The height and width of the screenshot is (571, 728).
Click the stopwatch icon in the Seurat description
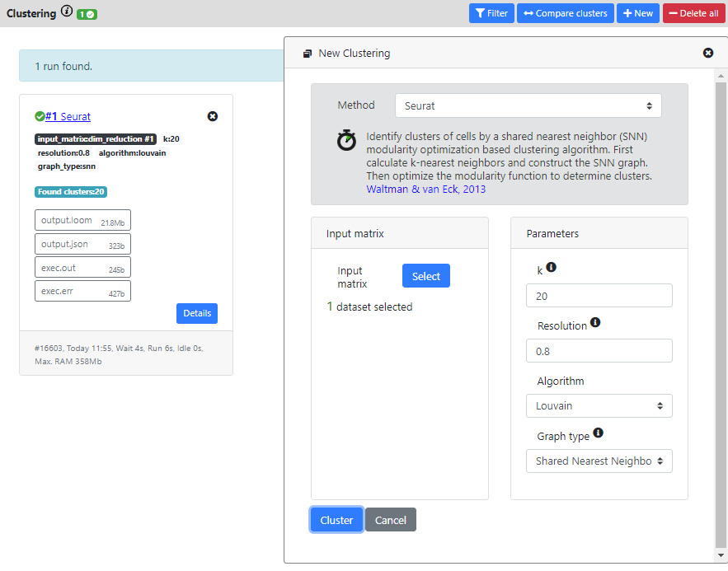346,140
